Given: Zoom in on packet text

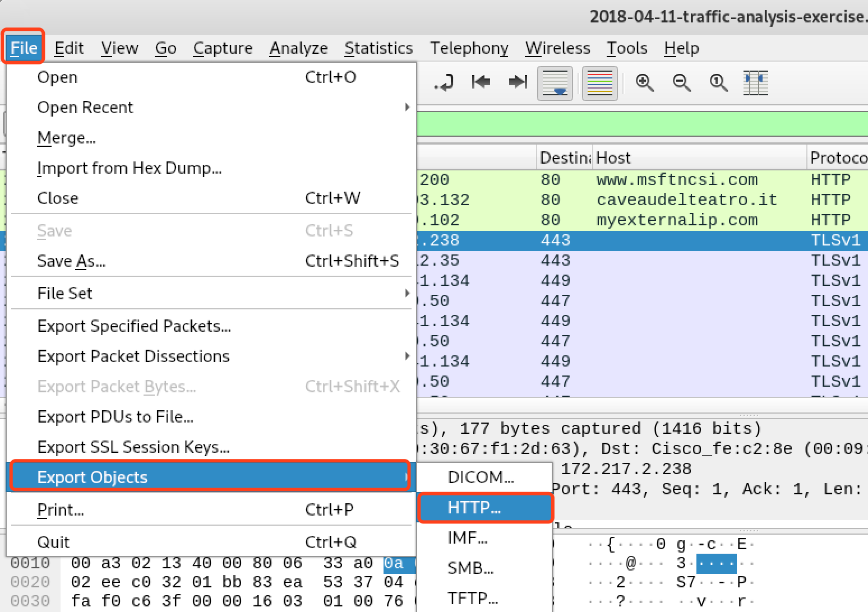Looking at the screenshot, I should click(x=644, y=83).
